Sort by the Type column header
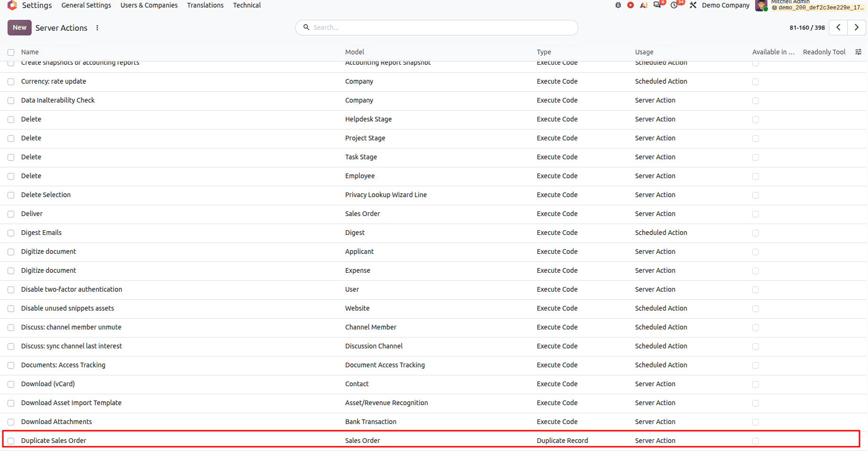 [x=544, y=52]
